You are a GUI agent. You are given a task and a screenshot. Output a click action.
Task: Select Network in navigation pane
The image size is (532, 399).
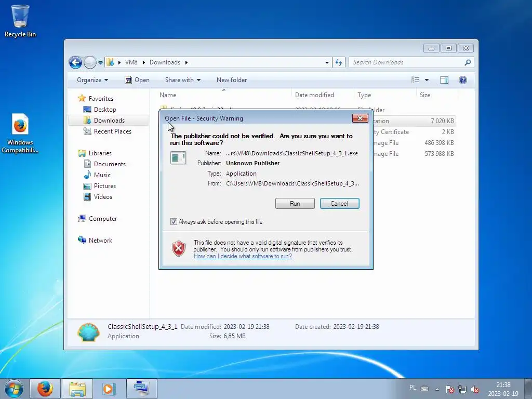pos(96,241)
